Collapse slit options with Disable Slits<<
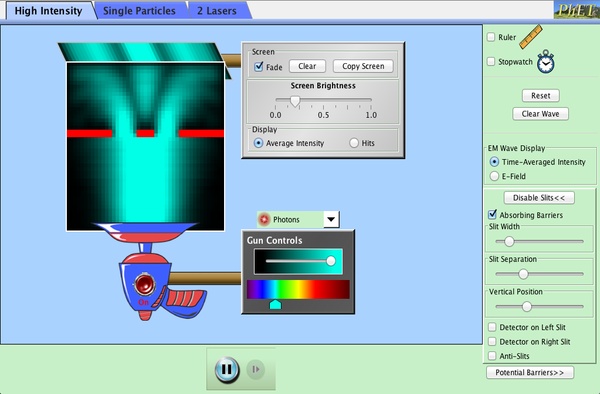 539,198
